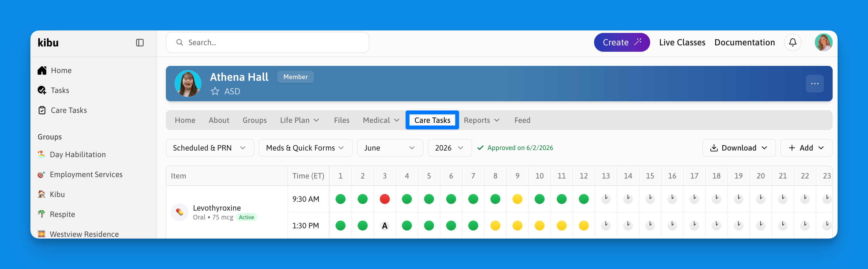Click the Active status badge
This screenshot has height=269, width=868.
246,217
